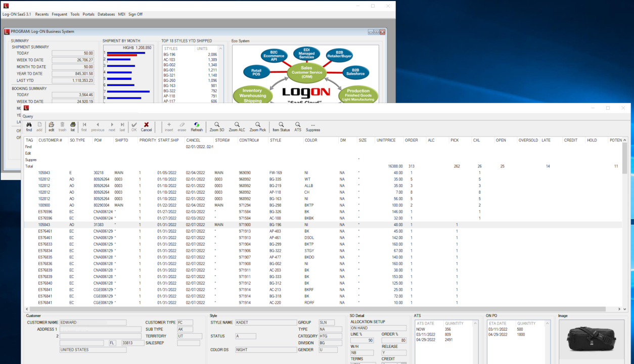Image resolution: width=634 pixels, height=364 pixels.
Task: Select row with style FW-169
Action: tap(323, 172)
